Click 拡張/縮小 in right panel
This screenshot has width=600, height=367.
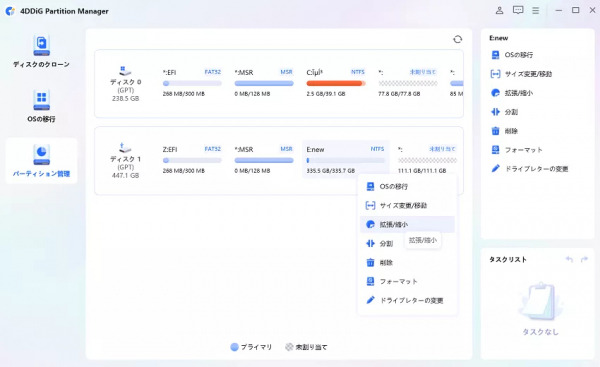512,93
